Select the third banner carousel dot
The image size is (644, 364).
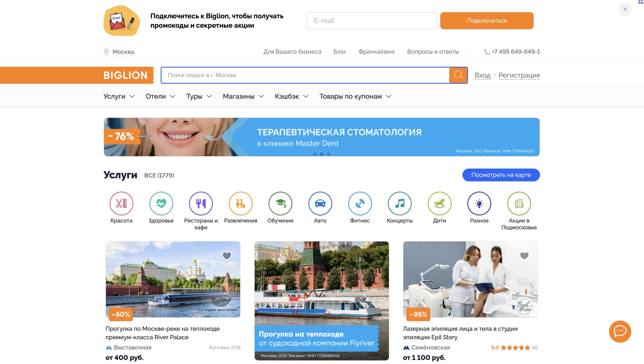coord(329,154)
